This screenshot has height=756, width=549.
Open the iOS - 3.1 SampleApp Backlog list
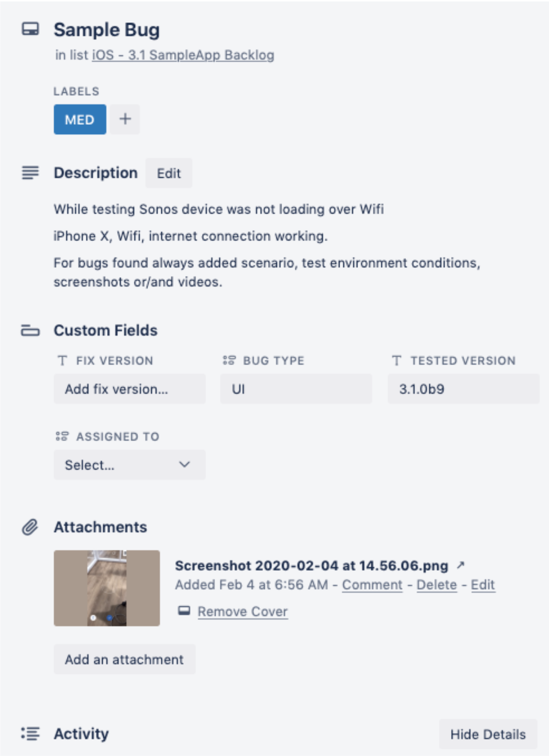point(183,55)
